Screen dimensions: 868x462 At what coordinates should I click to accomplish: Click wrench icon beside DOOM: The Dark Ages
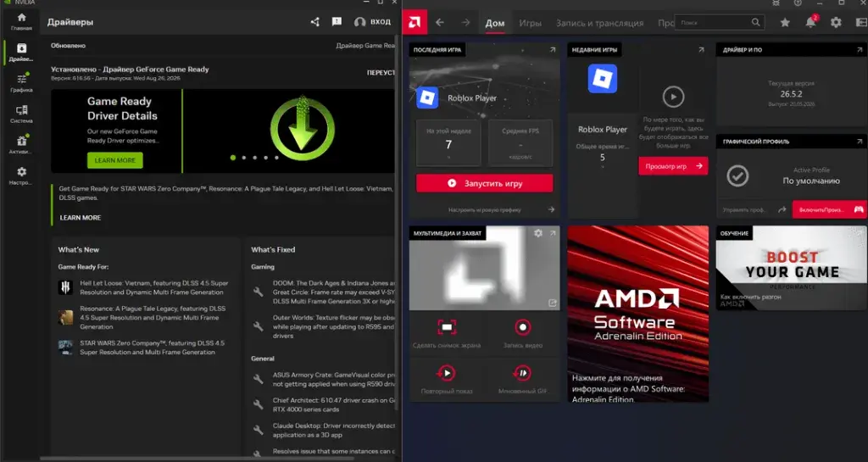[x=258, y=292]
